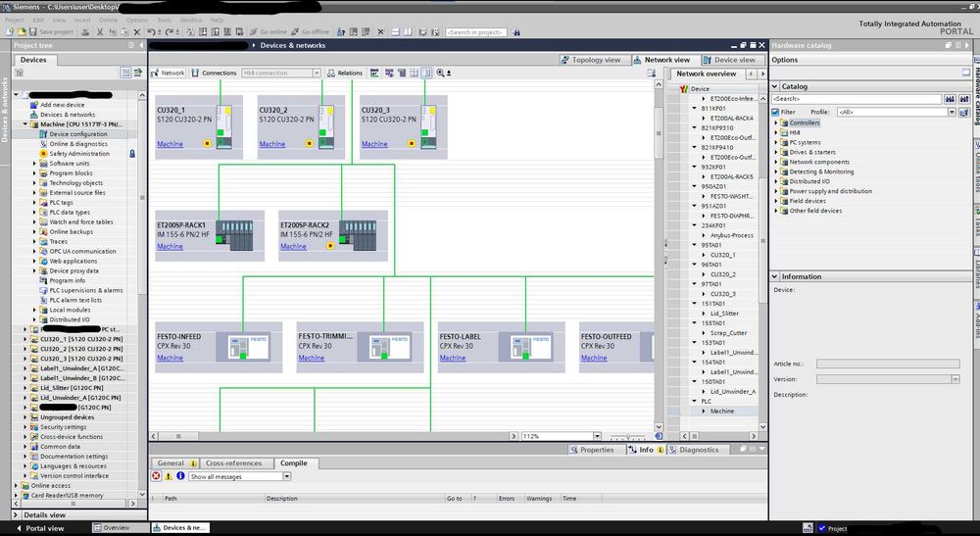Viewport: 980px width, 536px height.
Task: Click the Cut scissors icon in the toolbar
Action: (x=99, y=32)
